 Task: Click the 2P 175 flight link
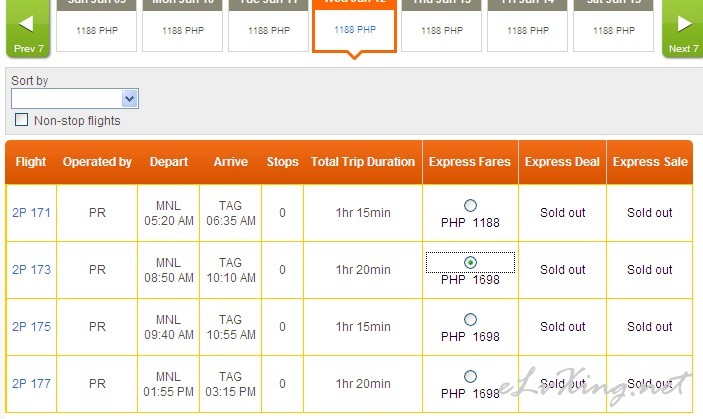coord(31,327)
